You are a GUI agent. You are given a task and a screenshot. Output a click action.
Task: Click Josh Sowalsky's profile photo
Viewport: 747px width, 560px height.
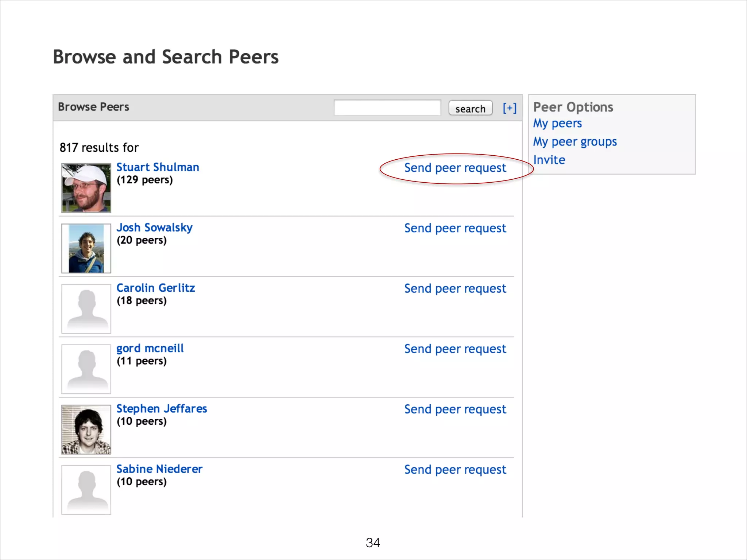[86, 248]
